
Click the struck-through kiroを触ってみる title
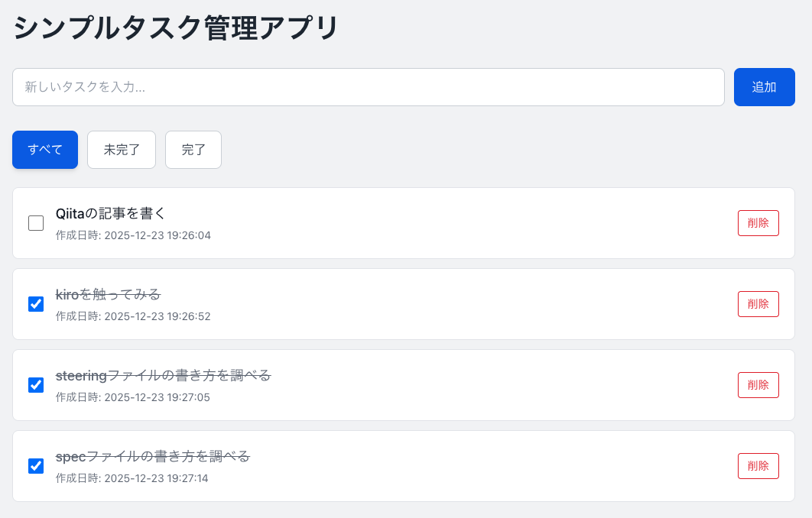click(108, 294)
